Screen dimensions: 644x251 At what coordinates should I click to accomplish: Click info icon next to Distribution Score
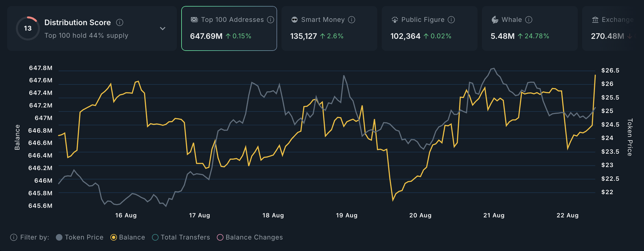[x=120, y=22]
